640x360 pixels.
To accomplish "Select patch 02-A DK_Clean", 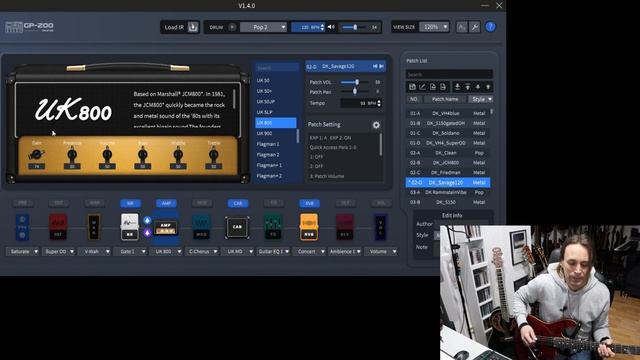I will point(448,153).
